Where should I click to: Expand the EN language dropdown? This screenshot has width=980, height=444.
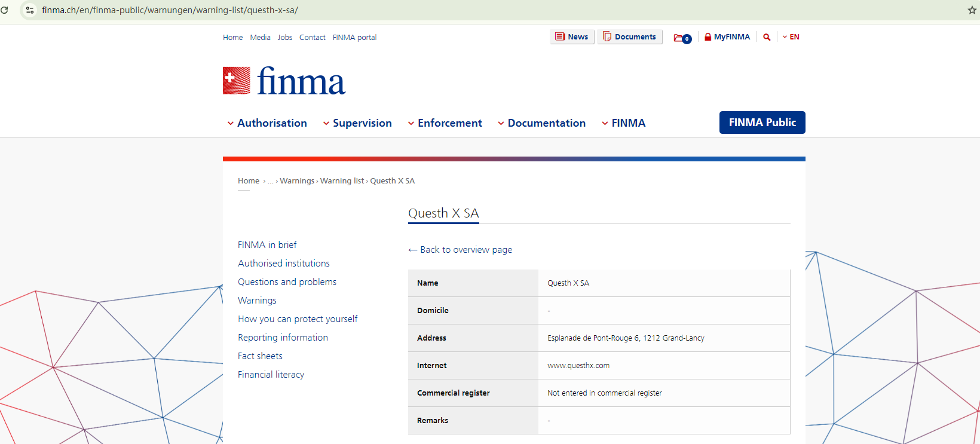click(791, 37)
